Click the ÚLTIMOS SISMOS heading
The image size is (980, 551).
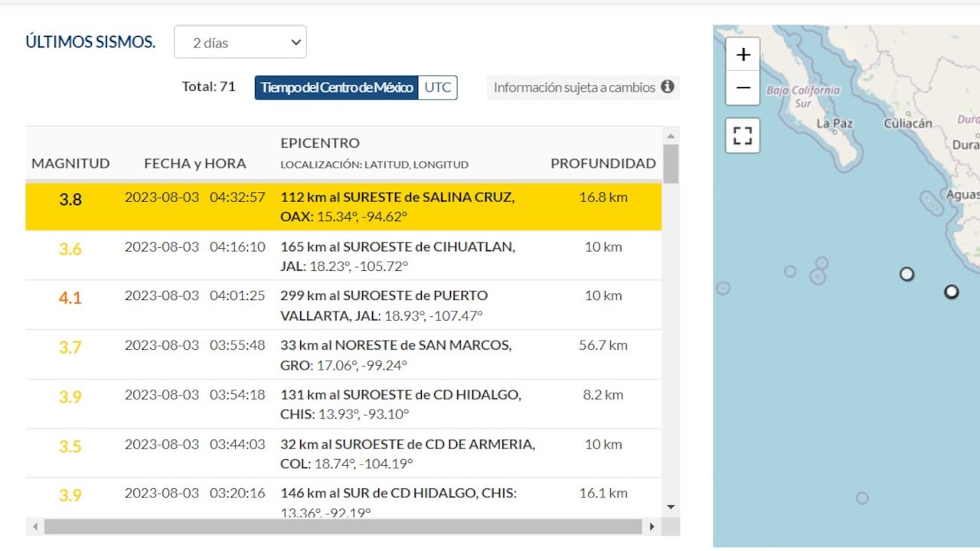pyautogui.click(x=90, y=41)
